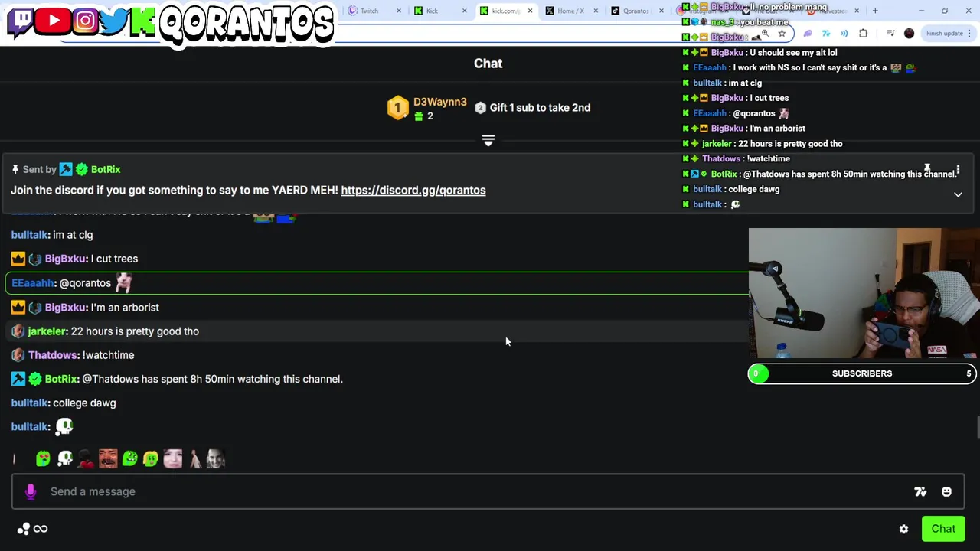
Task: Open BotRix username on the watchtime reply
Action: 61,379
